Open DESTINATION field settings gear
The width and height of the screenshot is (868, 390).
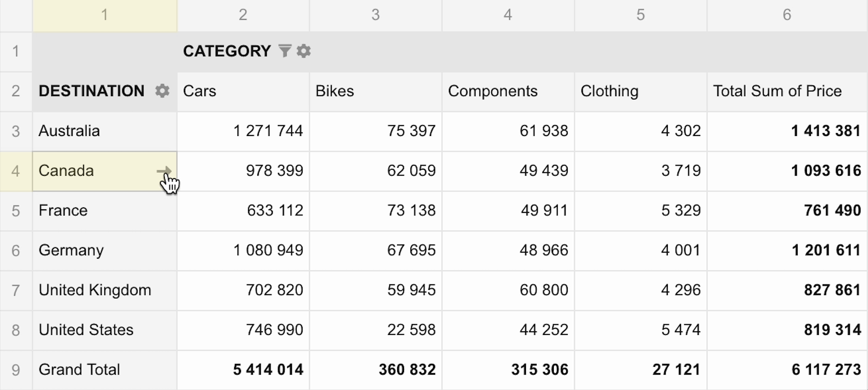point(162,91)
